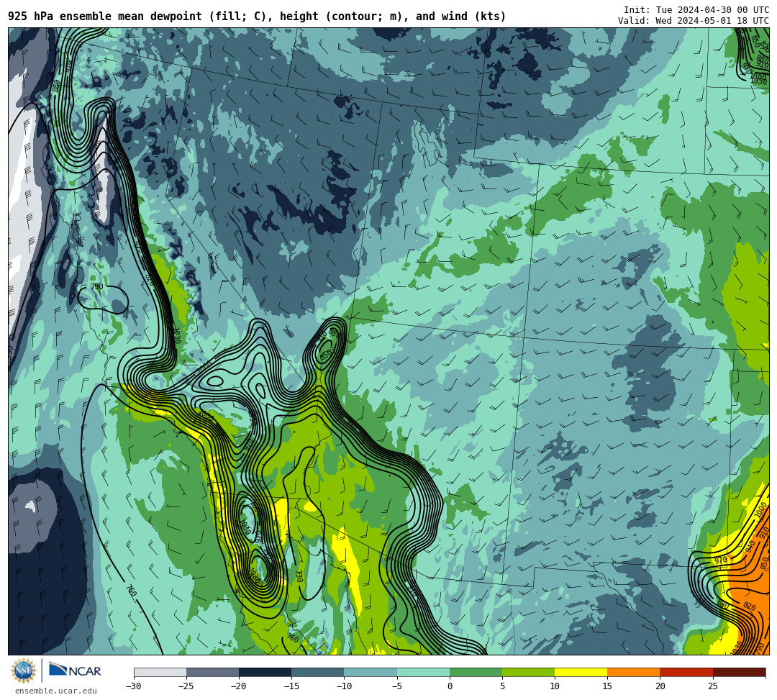Screen dimensions: 777x700
Task: Click the colorbar label 5
Action: pyautogui.click(x=502, y=686)
